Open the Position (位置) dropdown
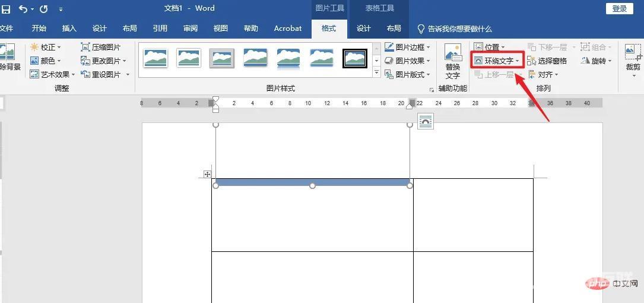This screenshot has width=644, height=303. pos(490,47)
